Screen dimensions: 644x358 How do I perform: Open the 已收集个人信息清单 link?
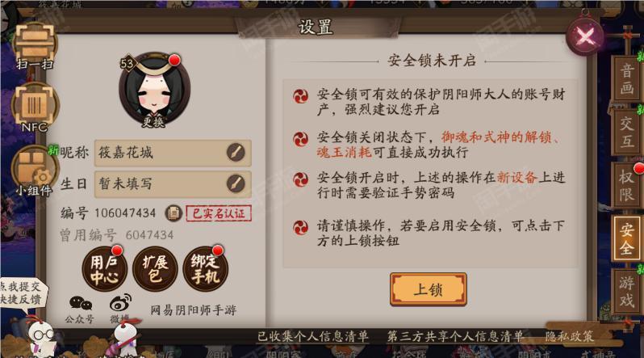coord(313,337)
